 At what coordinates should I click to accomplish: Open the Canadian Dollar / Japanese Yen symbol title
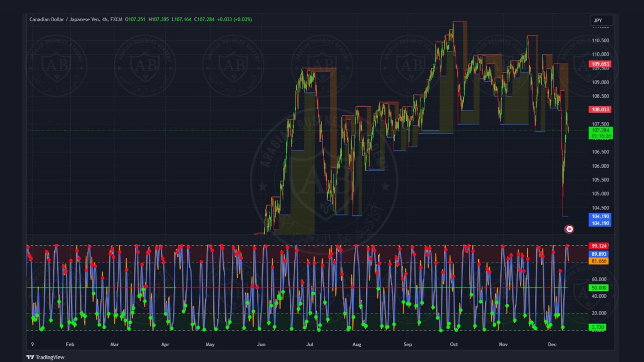pyautogui.click(x=64, y=19)
